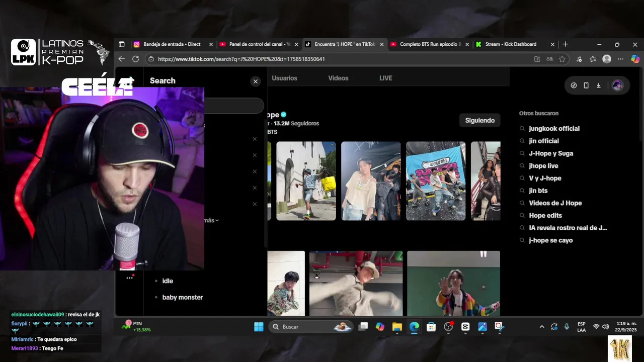The height and width of the screenshot is (362, 644).
Task: Close the Stream - Kick Dashboard tab
Action: coord(552,44)
